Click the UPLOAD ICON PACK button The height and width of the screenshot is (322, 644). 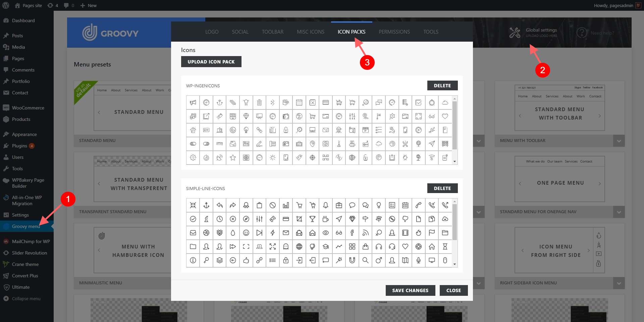(211, 62)
